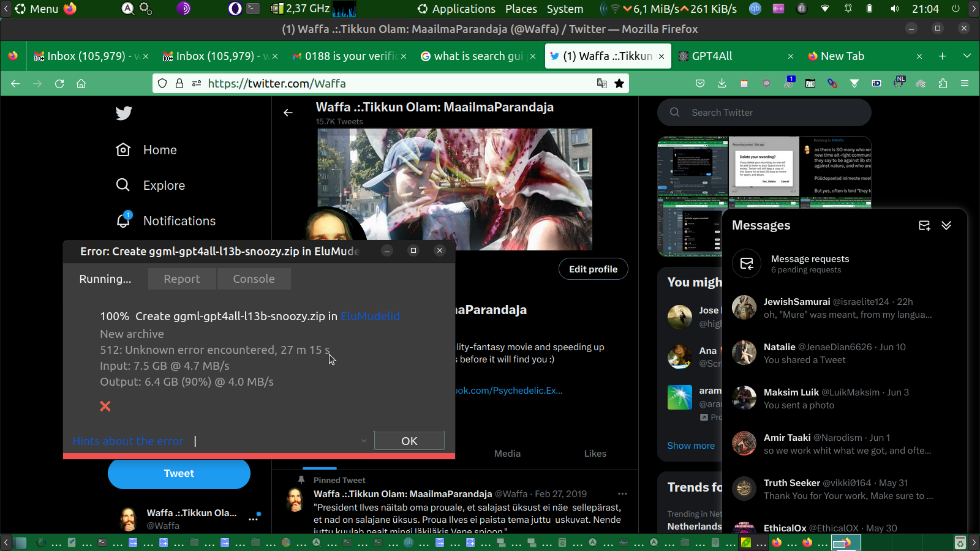Bookmark star in the address bar

(619, 83)
